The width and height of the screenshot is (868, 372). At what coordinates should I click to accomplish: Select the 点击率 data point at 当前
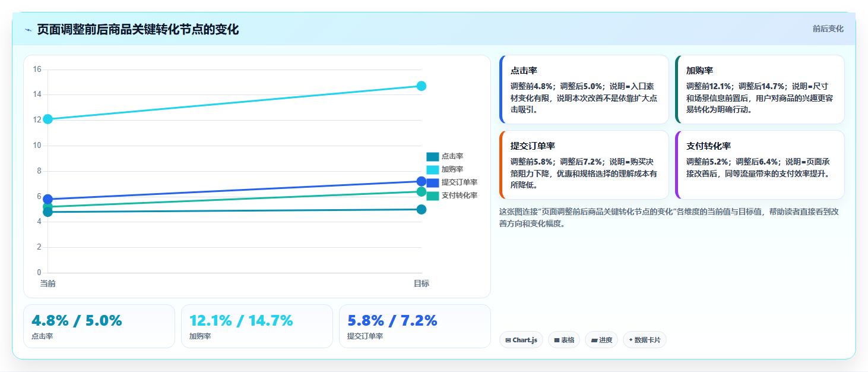[x=48, y=212]
